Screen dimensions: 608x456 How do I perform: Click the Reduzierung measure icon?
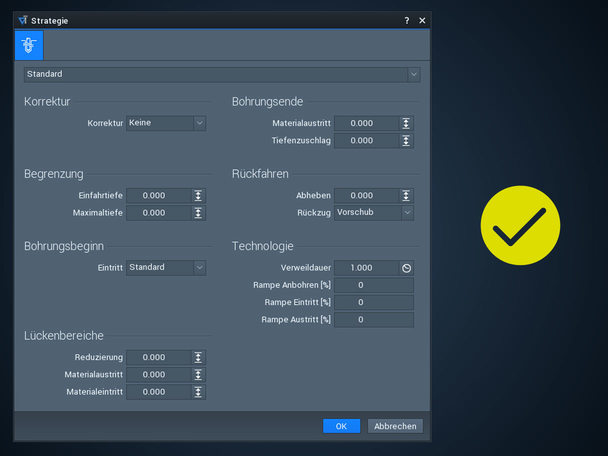198,358
